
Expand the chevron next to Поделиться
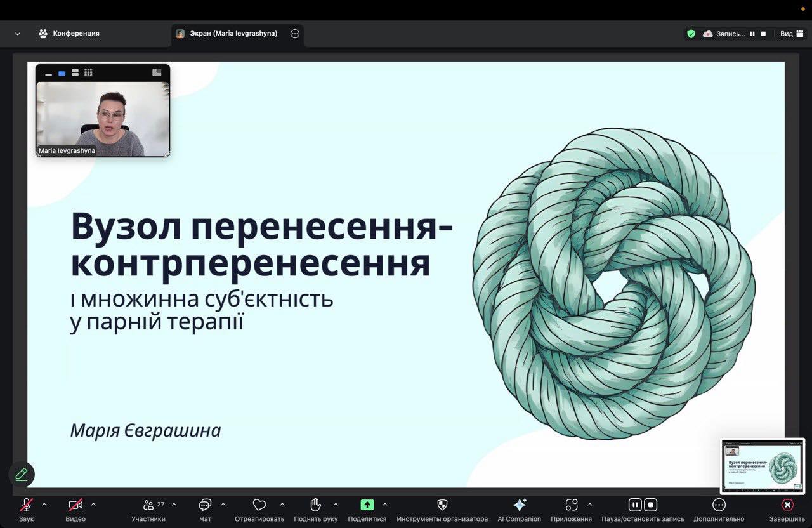(384, 505)
